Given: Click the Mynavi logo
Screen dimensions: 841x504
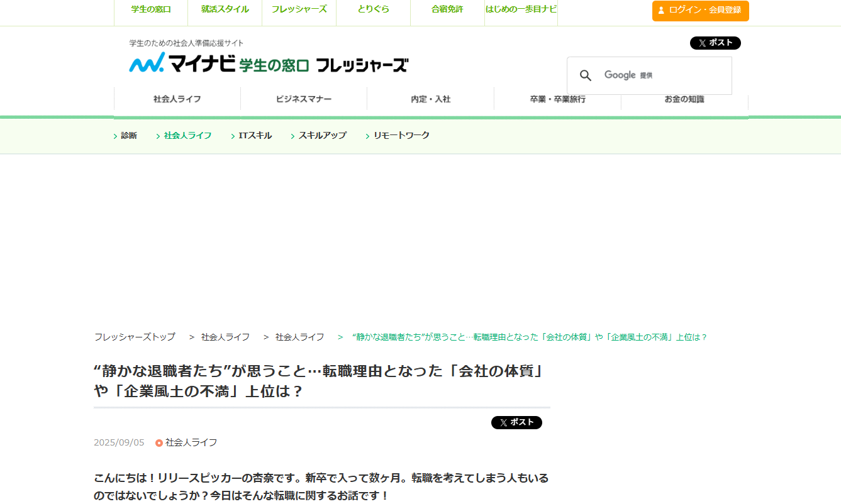Looking at the screenshot, I should point(182,63).
